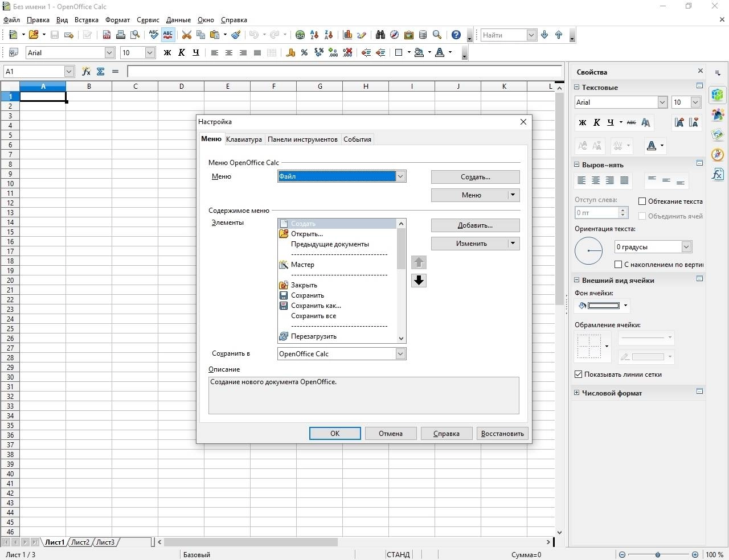The height and width of the screenshot is (560, 729).
Task: Open font size dropdown in formatting toolbar
Action: point(150,52)
